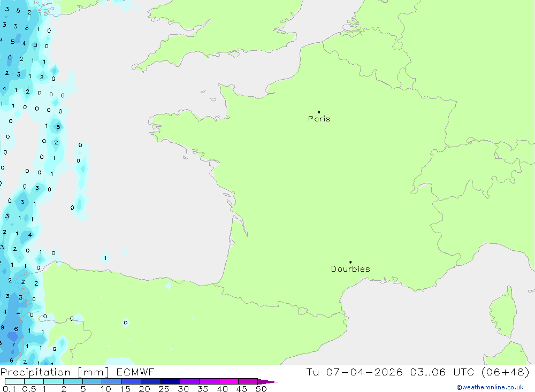The image size is (535, 392).
Task: Pick the 0.5–1 mm legend swatch
Action: 34,381
